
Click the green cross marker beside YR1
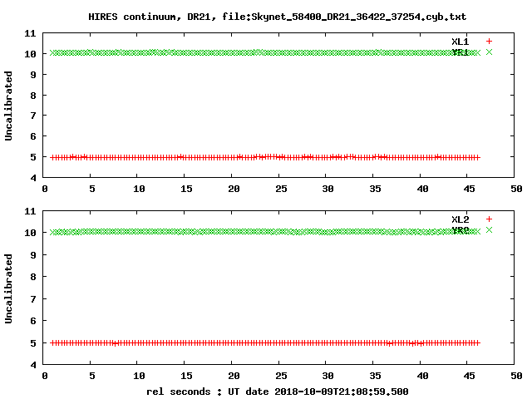tap(489, 52)
